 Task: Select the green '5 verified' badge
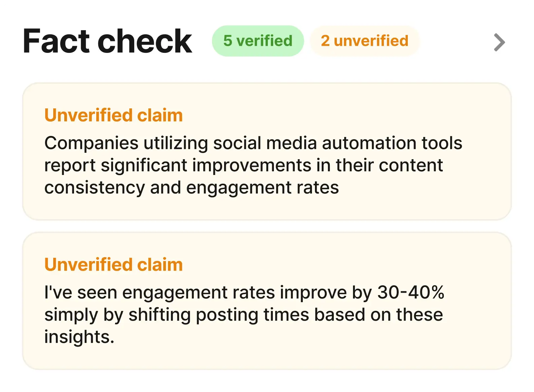(258, 41)
